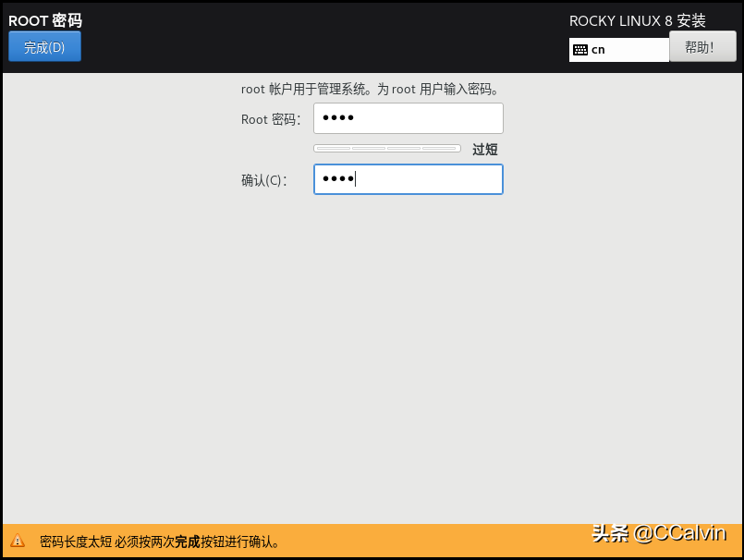The height and width of the screenshot is (560, 744).
Task: Click the password too short warning message
Action: [159, 542]
